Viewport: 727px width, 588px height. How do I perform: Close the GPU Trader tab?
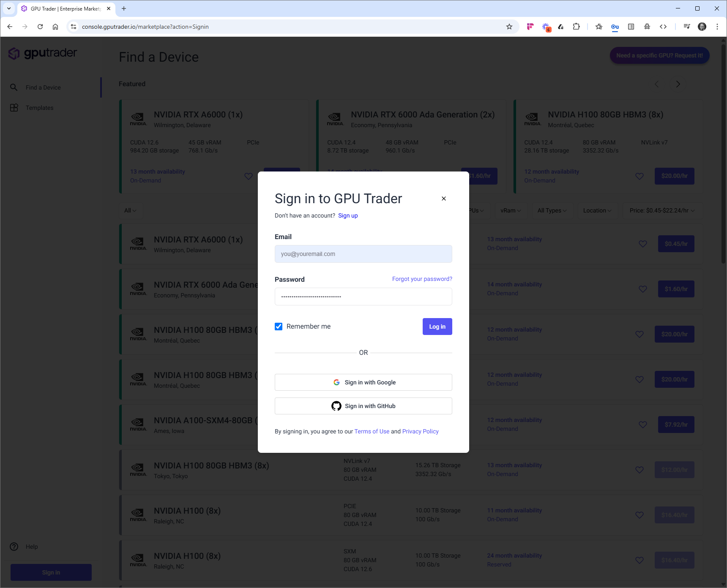tap(109, 8)
